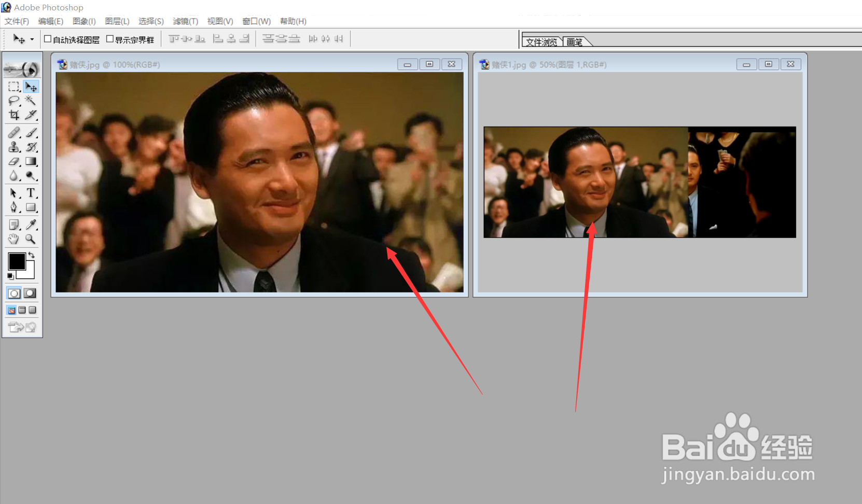
Task: Click Distribute Top Edges in options bar
Action: click(268, 39)
